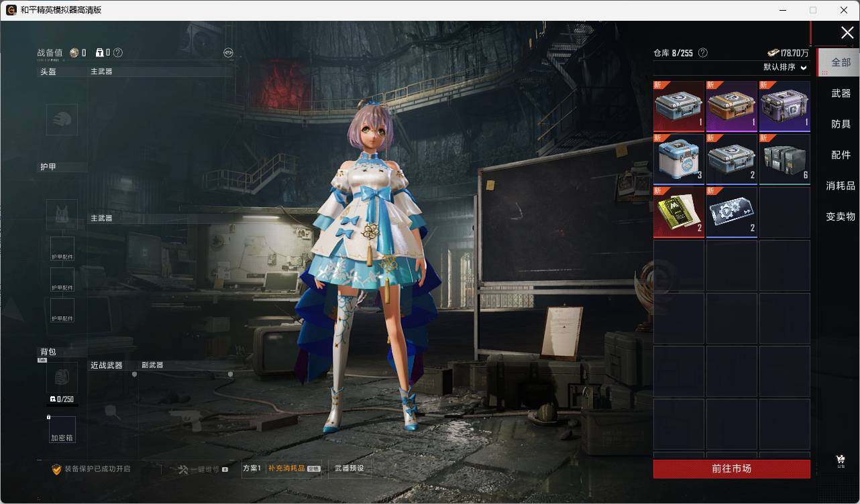Screen dimensions: 860x504
Task: Open the 配件 category tab
Action: click(x=841, y=155)
